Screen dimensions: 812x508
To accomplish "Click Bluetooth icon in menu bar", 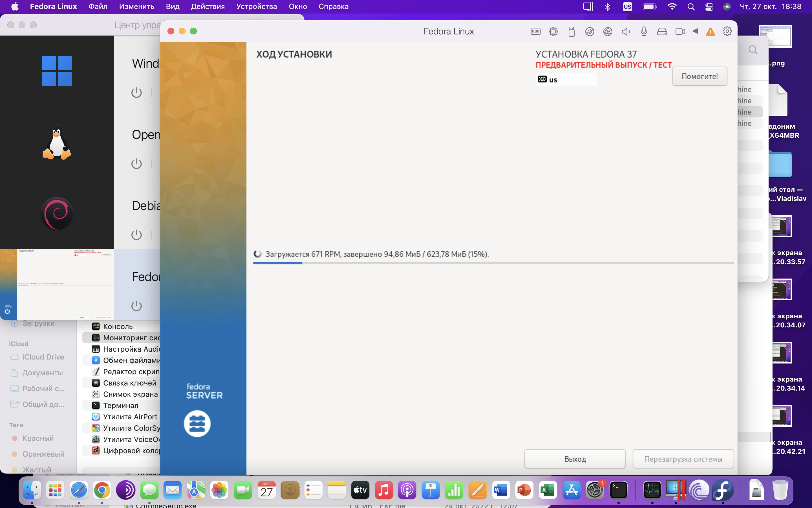I will tap(607, 7).
